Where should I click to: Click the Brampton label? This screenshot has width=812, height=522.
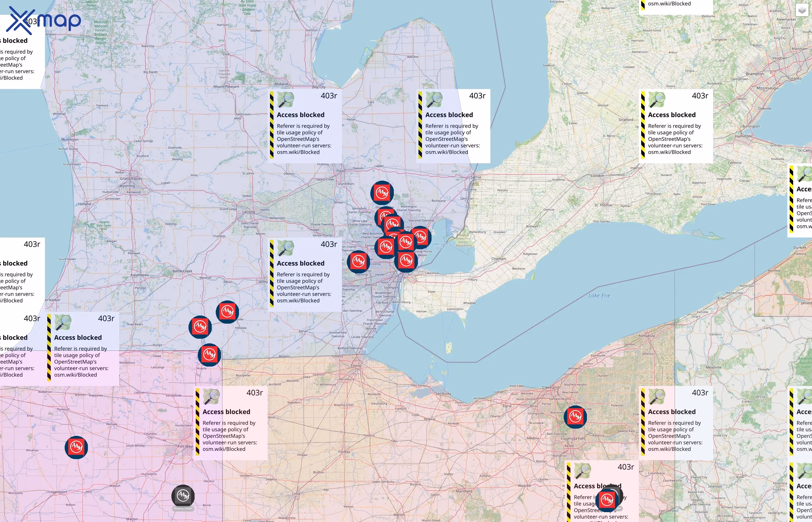tap(755, 74)
